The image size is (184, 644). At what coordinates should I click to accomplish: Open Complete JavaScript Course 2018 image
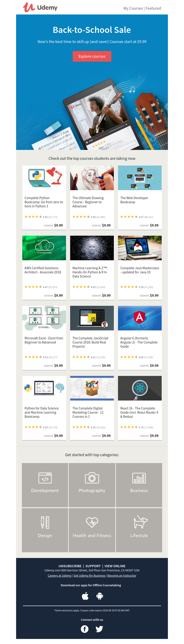tap(92, 318)
